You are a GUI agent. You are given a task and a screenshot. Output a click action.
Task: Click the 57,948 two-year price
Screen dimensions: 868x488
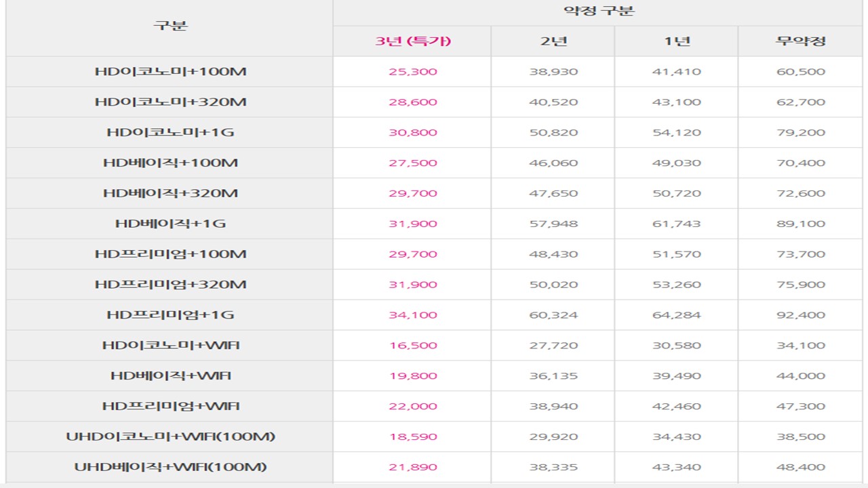tap(553, 224)
